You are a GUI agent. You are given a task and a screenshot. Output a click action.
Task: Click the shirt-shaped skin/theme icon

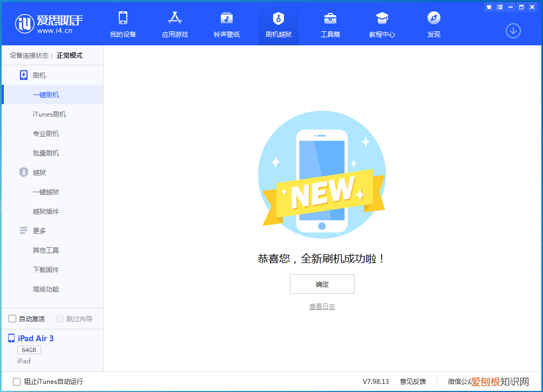490,6
